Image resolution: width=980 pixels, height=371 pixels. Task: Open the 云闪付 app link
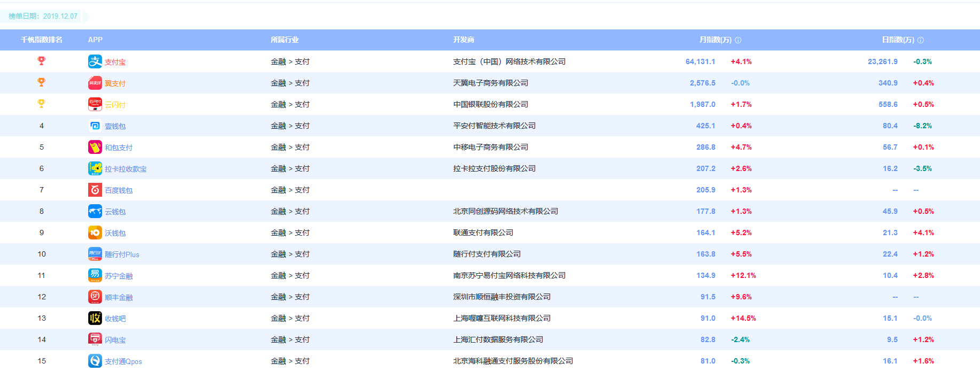coord(115,105)
